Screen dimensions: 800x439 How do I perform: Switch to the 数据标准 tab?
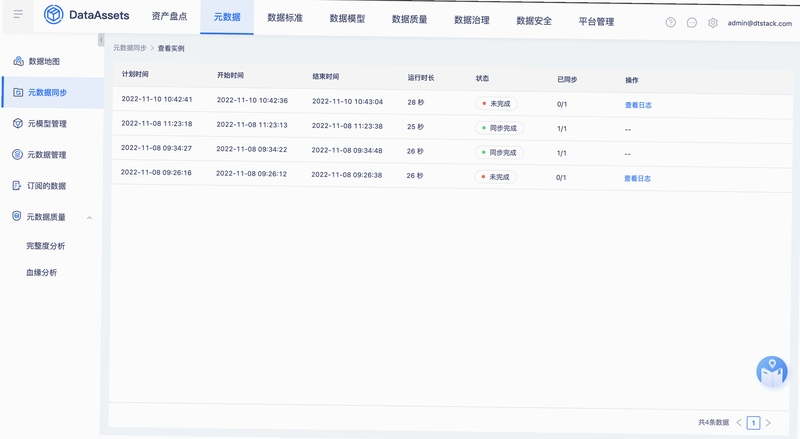(x=285, y=18)
